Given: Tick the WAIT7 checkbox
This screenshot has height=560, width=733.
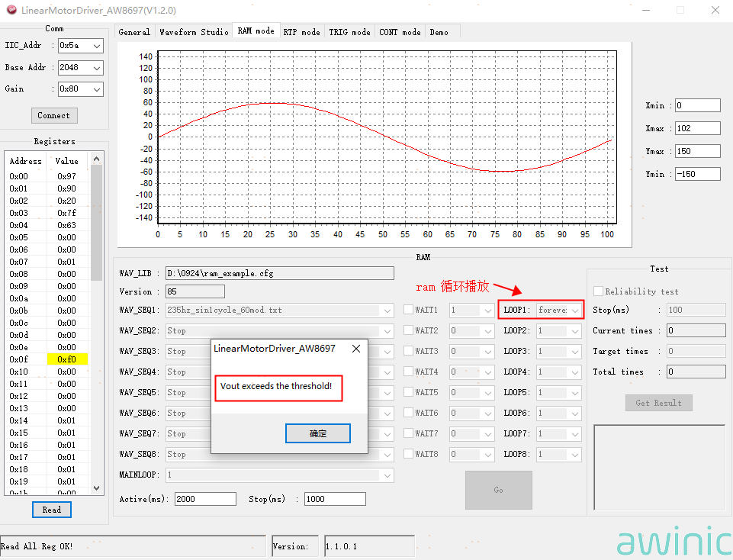Looking at the screenshot, I should point(409,433).
